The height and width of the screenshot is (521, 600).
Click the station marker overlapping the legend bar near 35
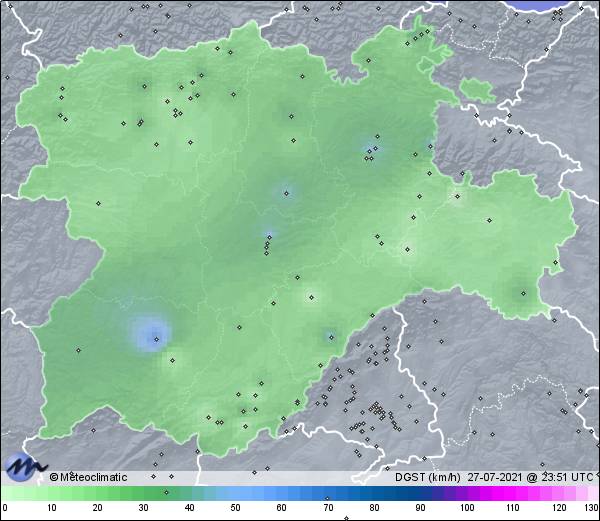pyautogui.click(x=166, y=492)
